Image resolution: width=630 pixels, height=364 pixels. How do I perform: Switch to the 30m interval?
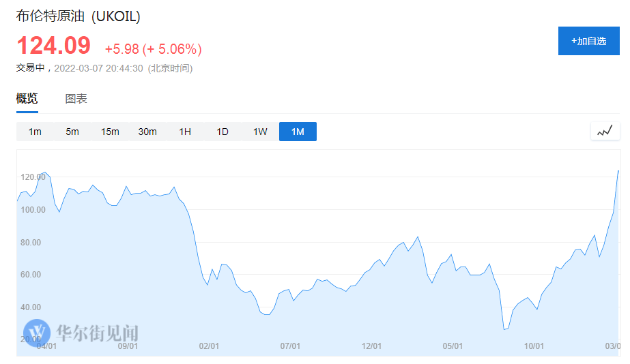tap(147, 132)
